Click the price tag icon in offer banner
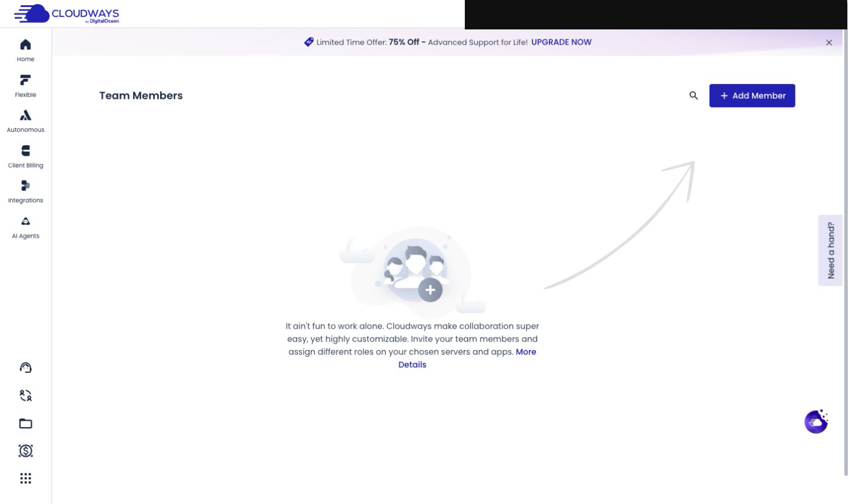 click(309, 42)
